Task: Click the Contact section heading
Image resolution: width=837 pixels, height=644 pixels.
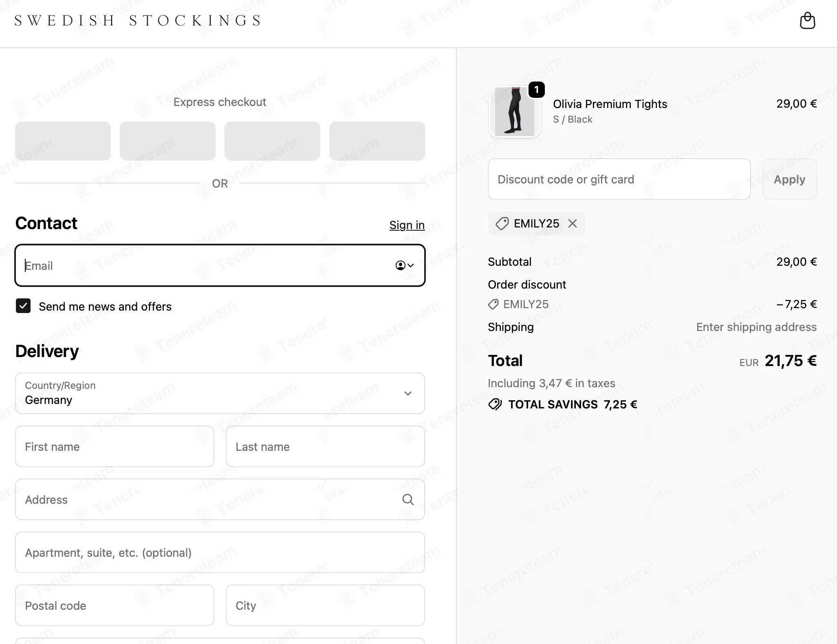Action: coord(46,223)
